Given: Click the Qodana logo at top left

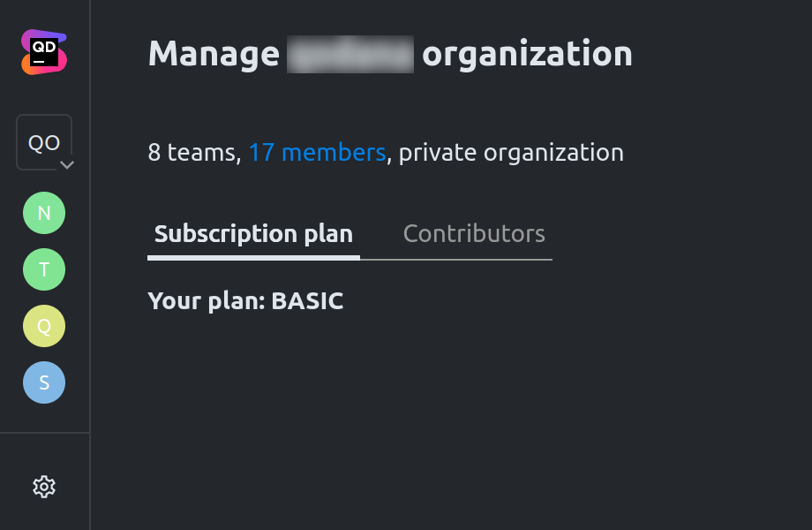Looking at the screenshot, I should (43, 52).
